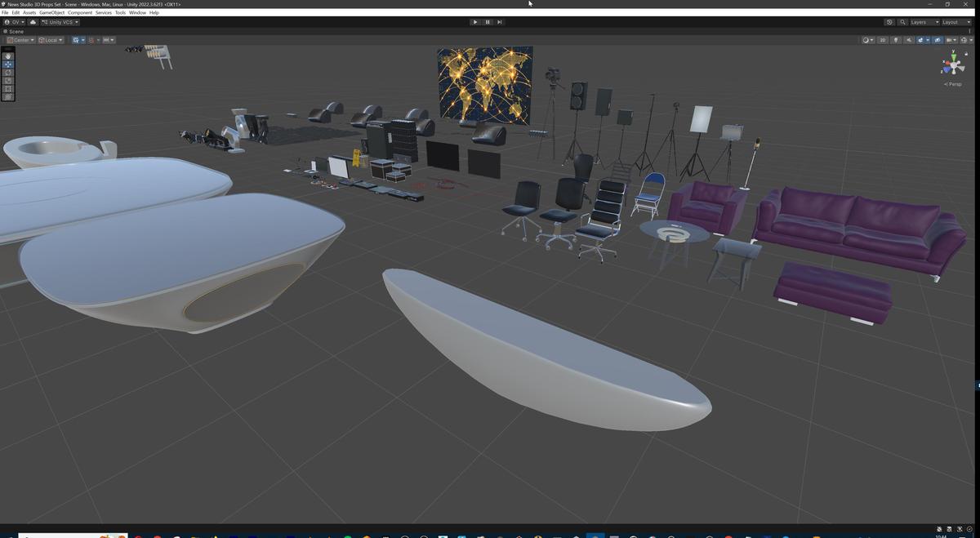Expand scene effects dropdown arrow
The width and height of the screenshot is (980, 538).
point(928,40)
